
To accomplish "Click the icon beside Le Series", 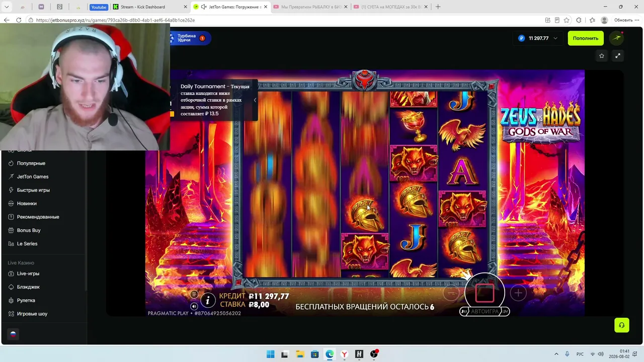I will (x=12, y=244).
